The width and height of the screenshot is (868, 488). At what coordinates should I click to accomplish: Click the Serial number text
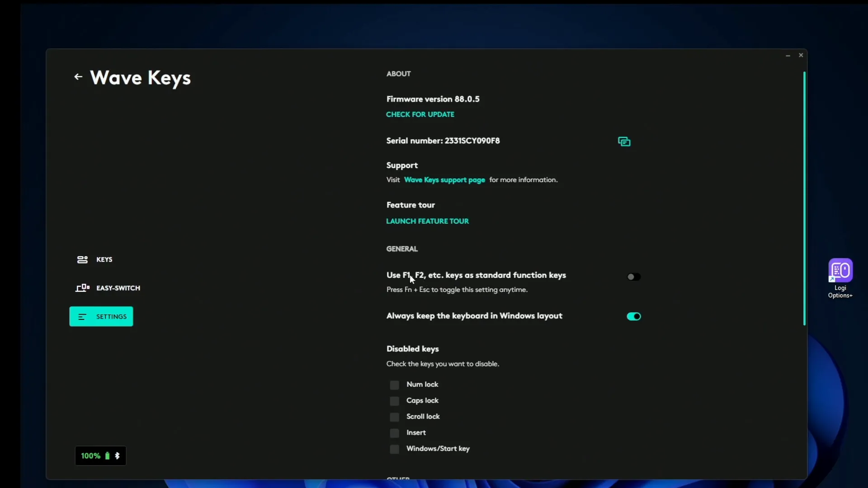click(x=443, y=141)
